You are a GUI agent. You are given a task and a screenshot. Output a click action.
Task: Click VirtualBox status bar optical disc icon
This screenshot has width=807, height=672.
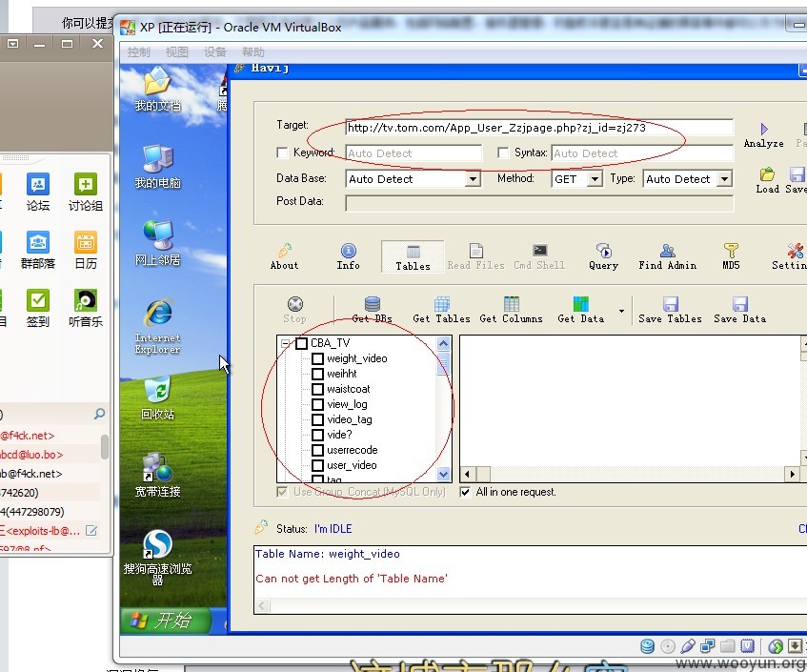point(668,645)
